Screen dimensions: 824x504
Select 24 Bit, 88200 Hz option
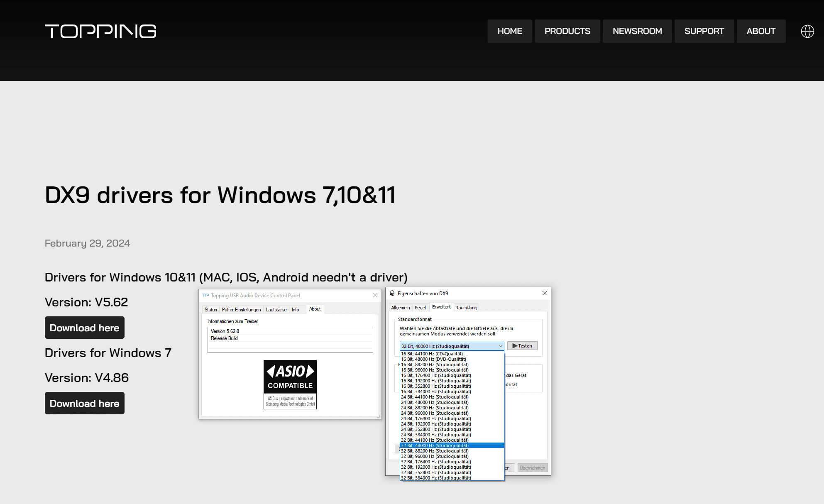click(452, 408)
